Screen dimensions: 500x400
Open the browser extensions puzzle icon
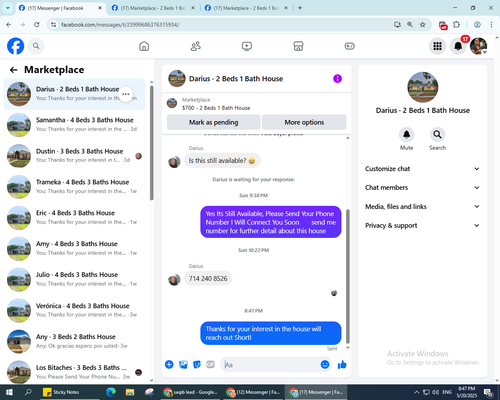pos(456,24)
